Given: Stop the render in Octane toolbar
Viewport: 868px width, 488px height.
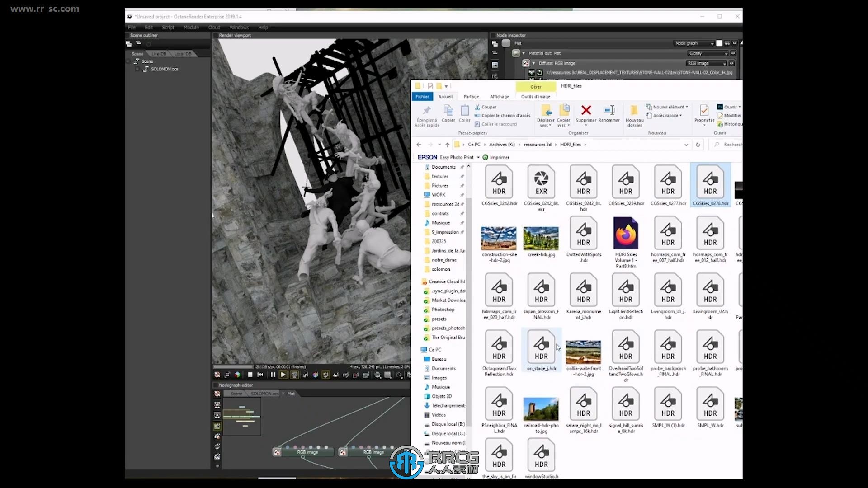Looking at the screenshot, I should (x=250, y=375).
